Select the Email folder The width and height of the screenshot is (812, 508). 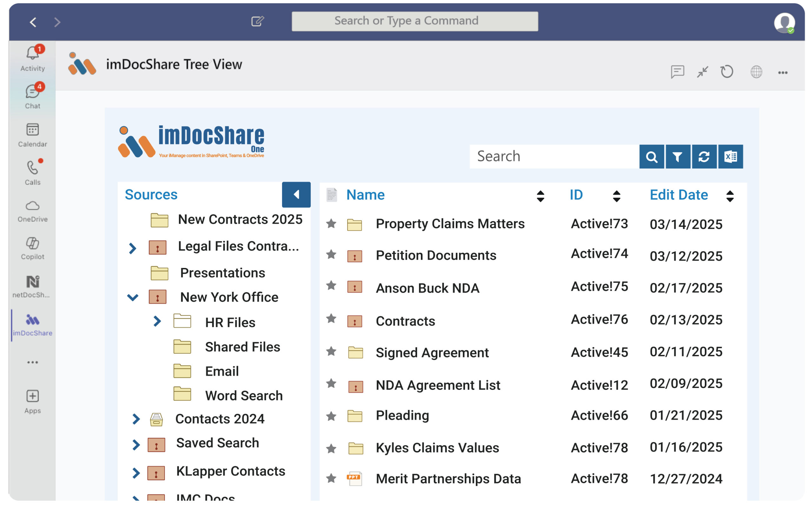click(x=222, y=371)
